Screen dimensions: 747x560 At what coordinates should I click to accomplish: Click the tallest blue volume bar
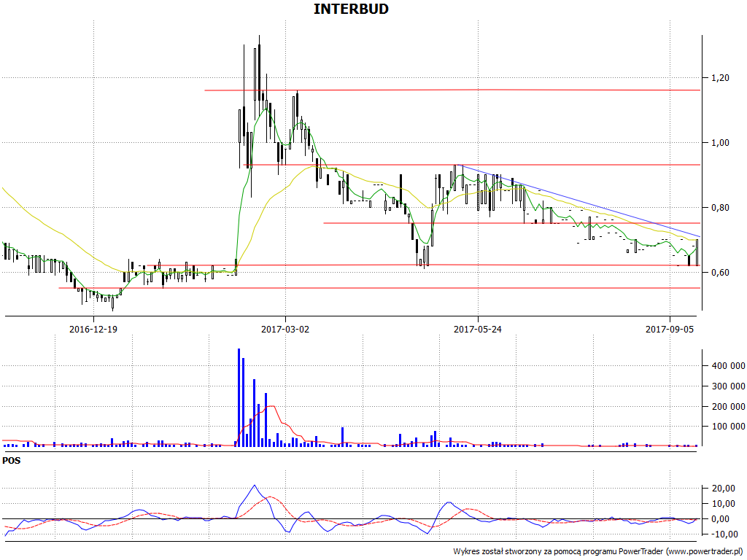click(x=239, y=397)
